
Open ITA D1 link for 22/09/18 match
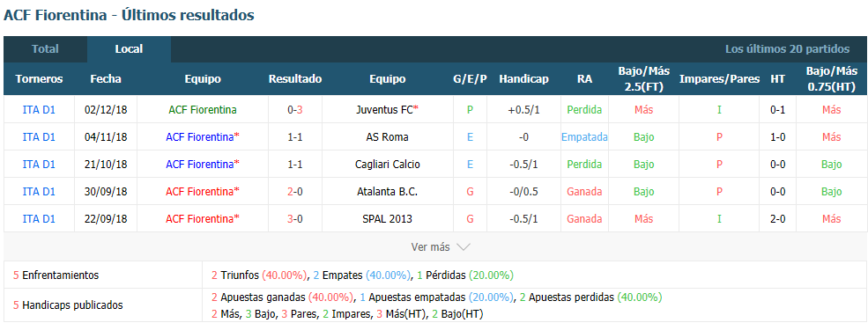coord(39,218)
